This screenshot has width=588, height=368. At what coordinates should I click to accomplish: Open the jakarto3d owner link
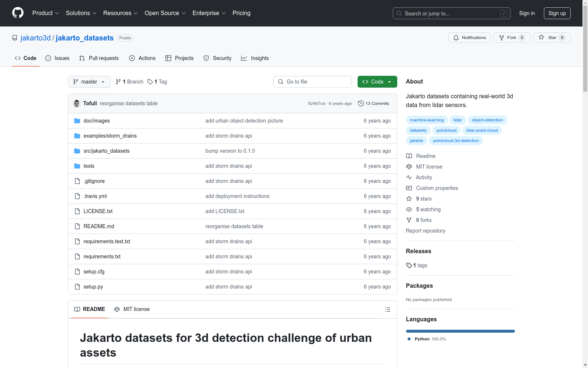36,38
